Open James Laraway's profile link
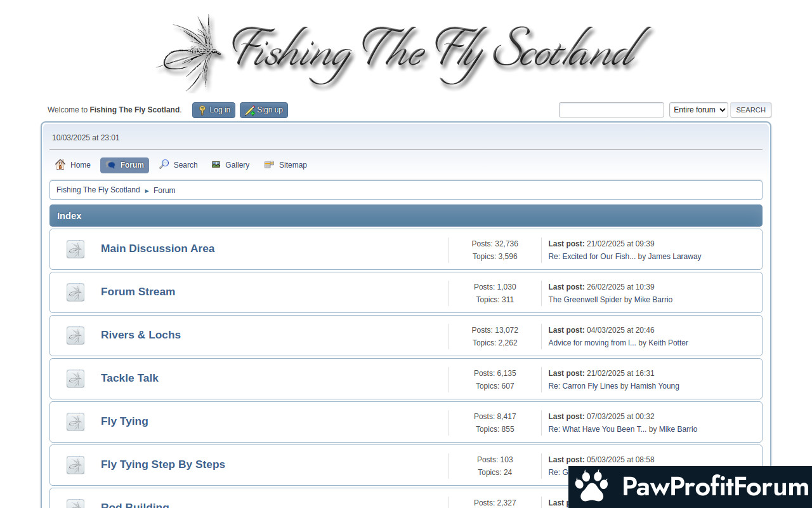Viewport: 812px width, 508px height. (x=675, y=257)
